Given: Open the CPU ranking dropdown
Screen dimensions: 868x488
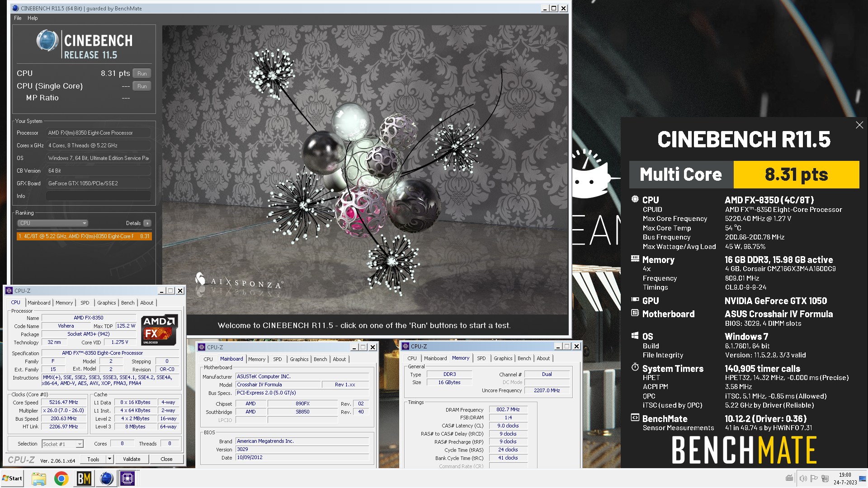Looking at the screenshot, I should click(52, 223).
